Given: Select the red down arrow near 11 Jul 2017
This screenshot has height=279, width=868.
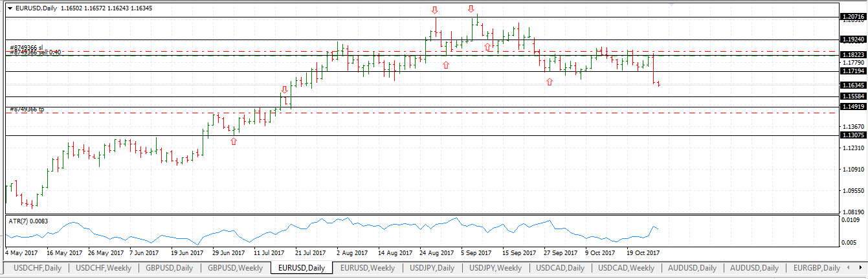Looking at the screenshot, I should 284,90.
